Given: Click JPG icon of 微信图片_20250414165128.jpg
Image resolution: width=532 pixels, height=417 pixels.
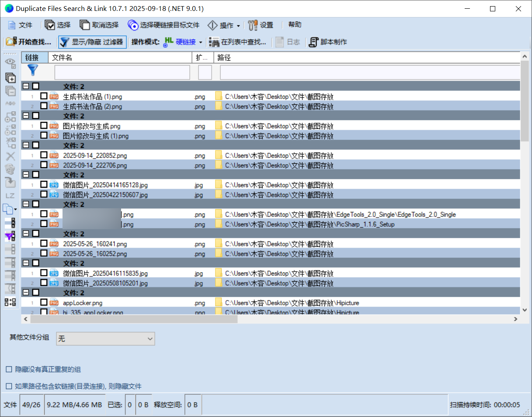Looking at the screenshot, I should (x=54, y=185).
